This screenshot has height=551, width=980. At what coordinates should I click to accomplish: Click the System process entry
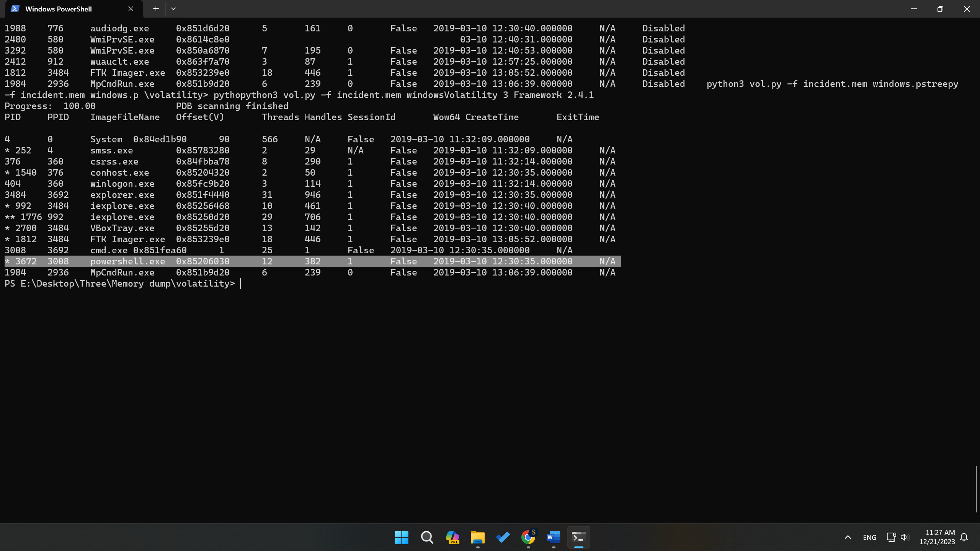tap(106, 139)
